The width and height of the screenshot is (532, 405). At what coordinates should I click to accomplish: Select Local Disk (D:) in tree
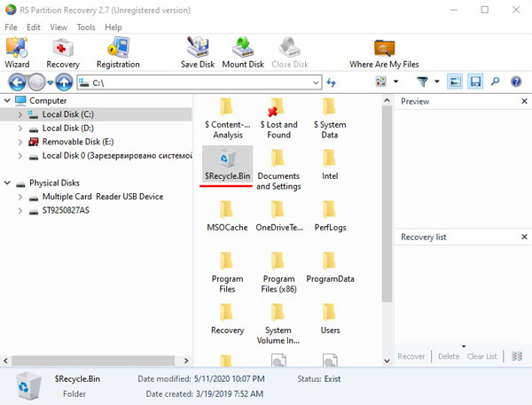pos(68,129)
